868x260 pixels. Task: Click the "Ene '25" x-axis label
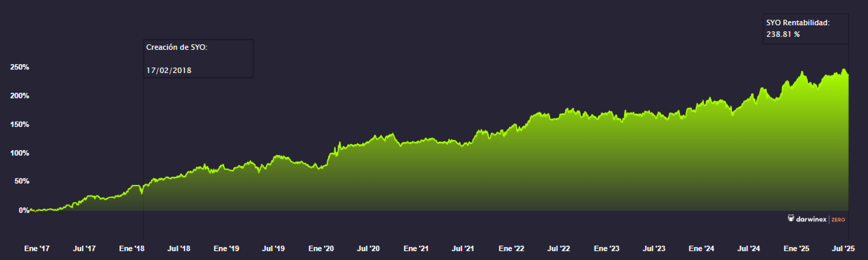pos(796,248)
